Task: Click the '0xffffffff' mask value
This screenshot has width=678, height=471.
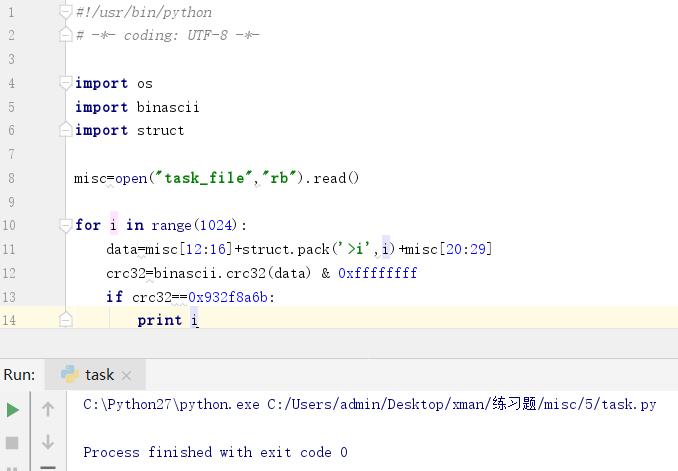Action: click(378, 273)
